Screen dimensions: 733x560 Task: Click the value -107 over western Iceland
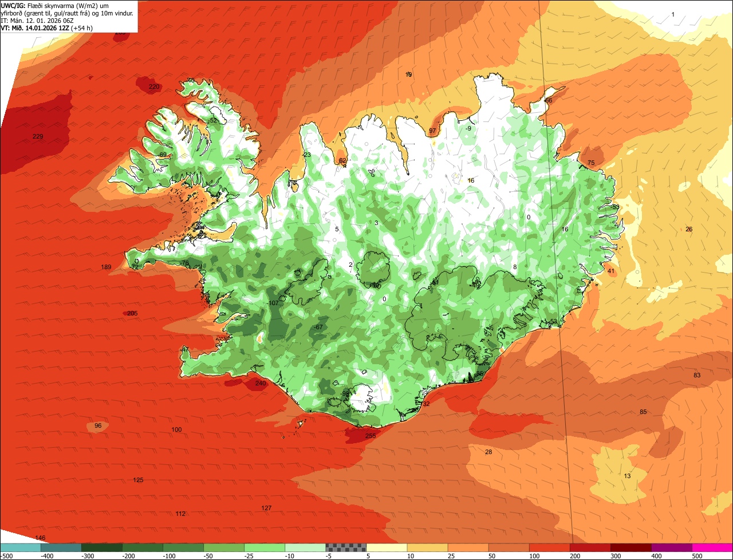(273, 303)
